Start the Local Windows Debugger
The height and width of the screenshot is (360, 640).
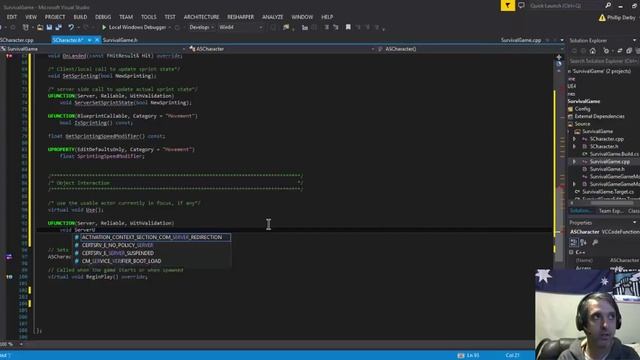tap(134, 27)
